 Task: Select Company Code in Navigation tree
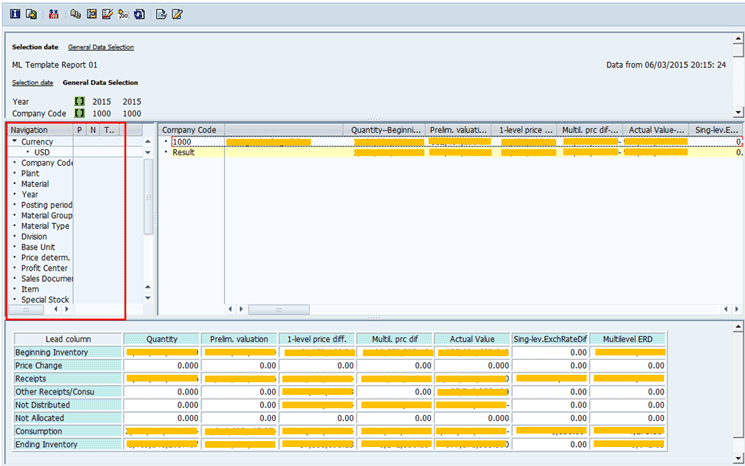[47, 162]
